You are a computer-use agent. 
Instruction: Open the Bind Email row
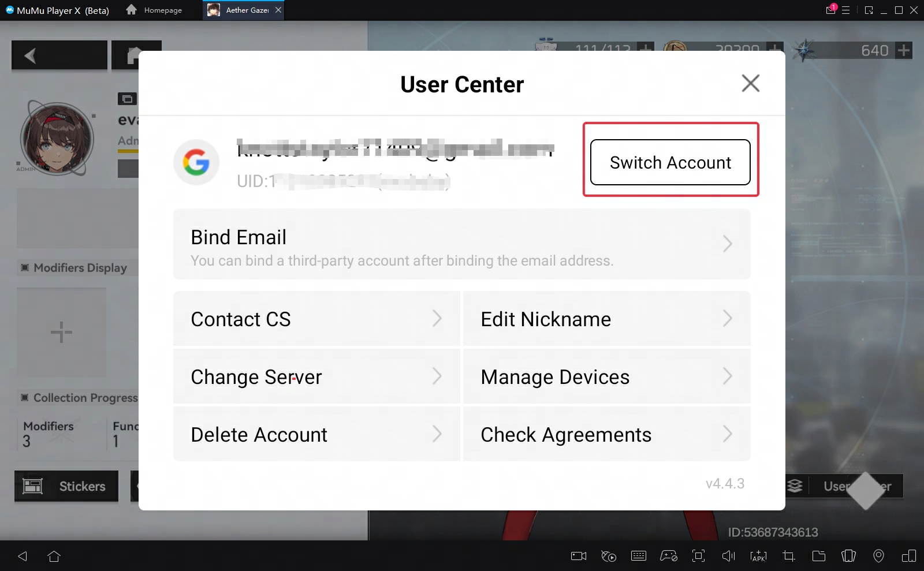point(461,245)
